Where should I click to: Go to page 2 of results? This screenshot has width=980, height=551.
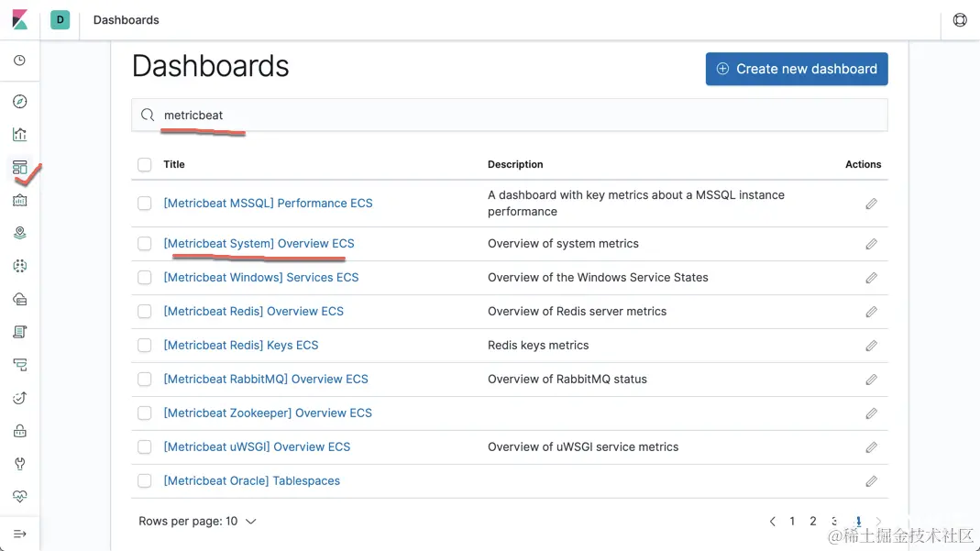[x=812, y=522]
